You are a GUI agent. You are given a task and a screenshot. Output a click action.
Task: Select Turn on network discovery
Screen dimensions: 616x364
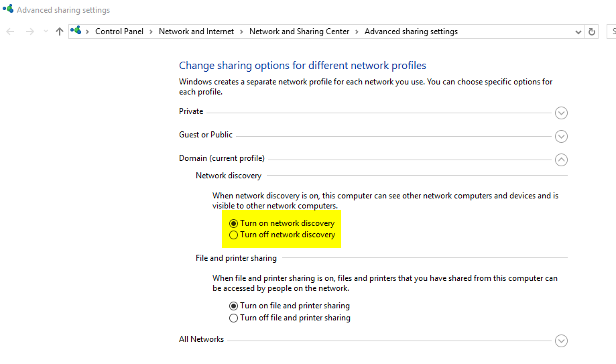click(233, 223)
